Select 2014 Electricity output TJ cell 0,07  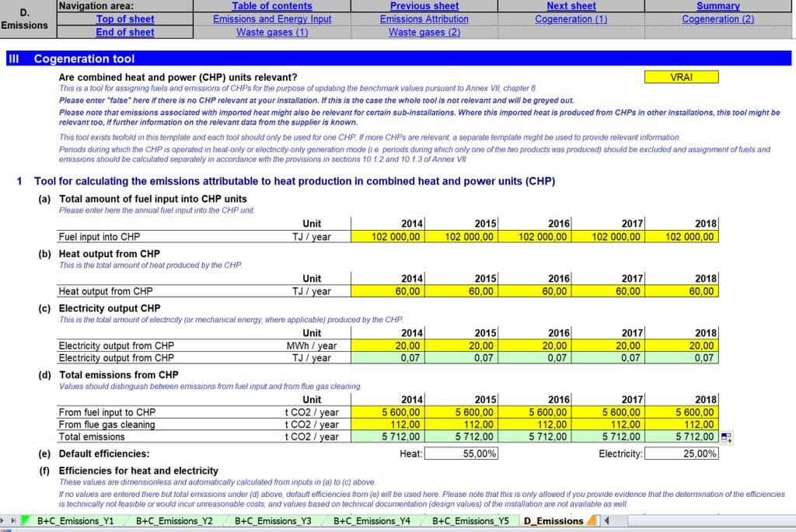click(388, 358)
